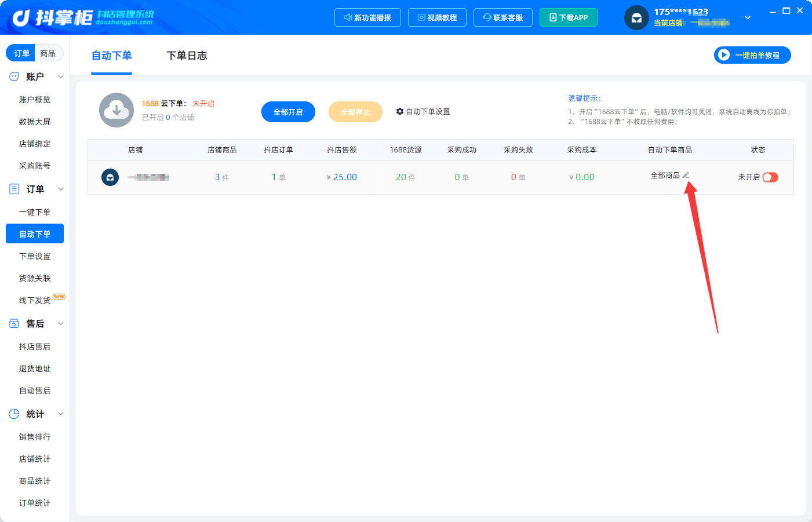Switch to 订单 mode in sidebar toggle
812x522 pixels.
21,53
